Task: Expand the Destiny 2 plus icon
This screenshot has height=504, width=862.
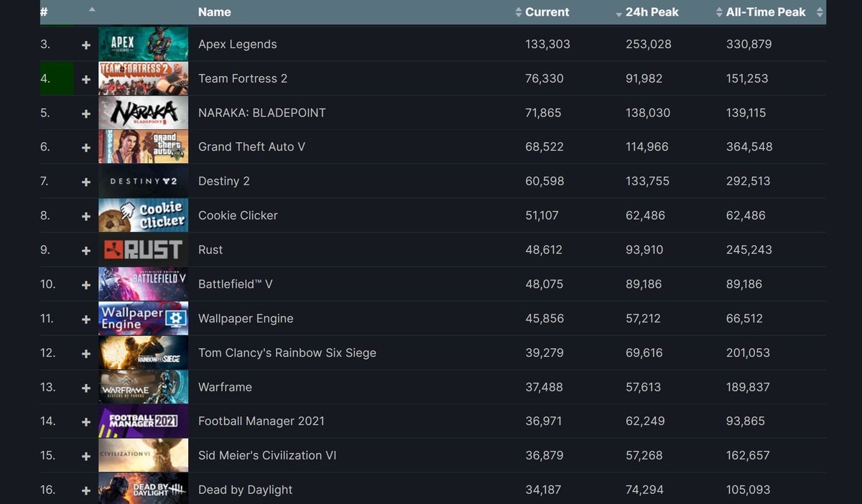Action: (x=86, y=182)
